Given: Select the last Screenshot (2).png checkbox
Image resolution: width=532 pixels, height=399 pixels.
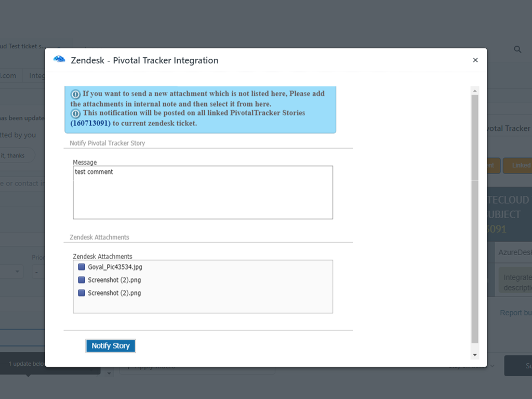Looking at the screenshot, I should 81,293.
